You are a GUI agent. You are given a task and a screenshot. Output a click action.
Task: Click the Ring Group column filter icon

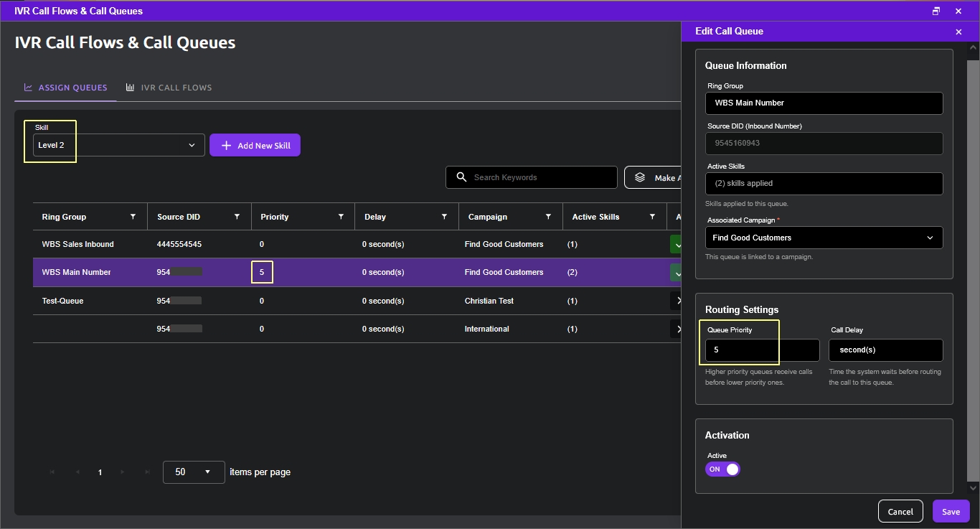pyautogui.click(x=133, y=217)
